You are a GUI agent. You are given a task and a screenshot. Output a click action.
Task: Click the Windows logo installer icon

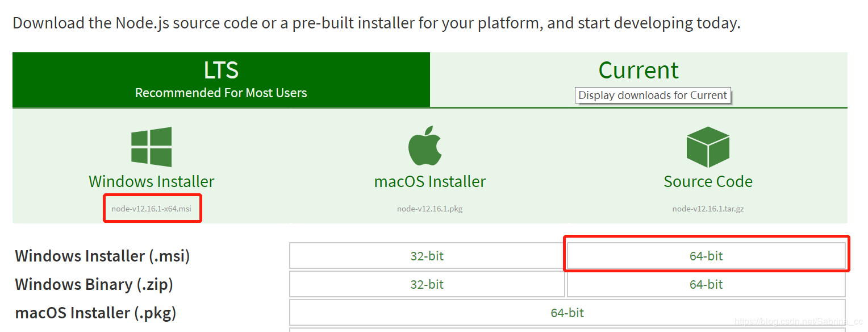pyautogui.click(x=151, y=146)
